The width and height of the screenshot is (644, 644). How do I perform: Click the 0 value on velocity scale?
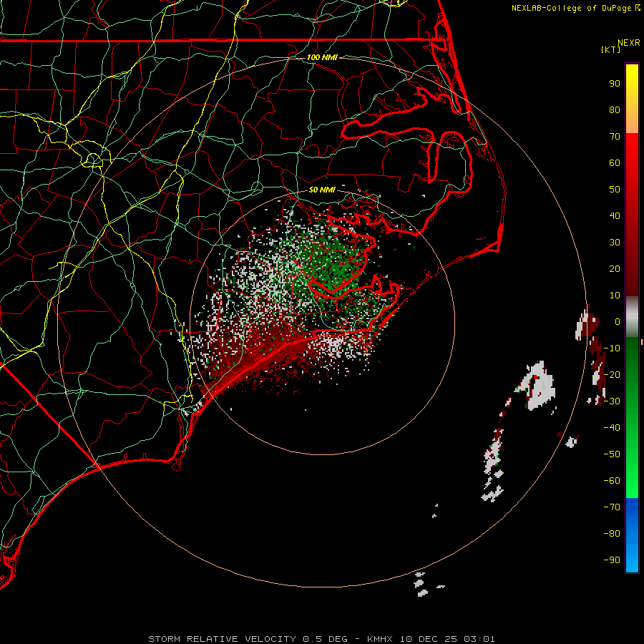pos(618,322)
